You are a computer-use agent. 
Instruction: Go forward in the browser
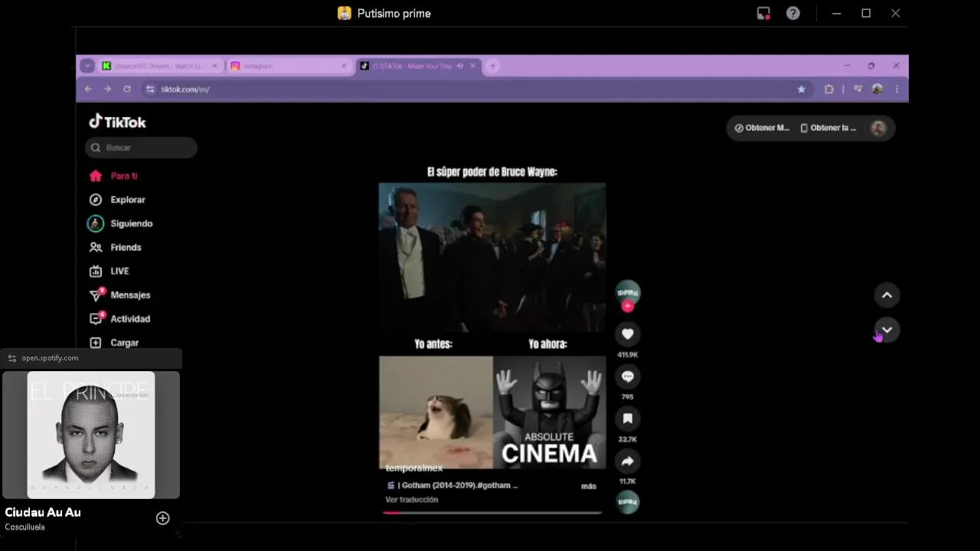(x=107, y=89)
